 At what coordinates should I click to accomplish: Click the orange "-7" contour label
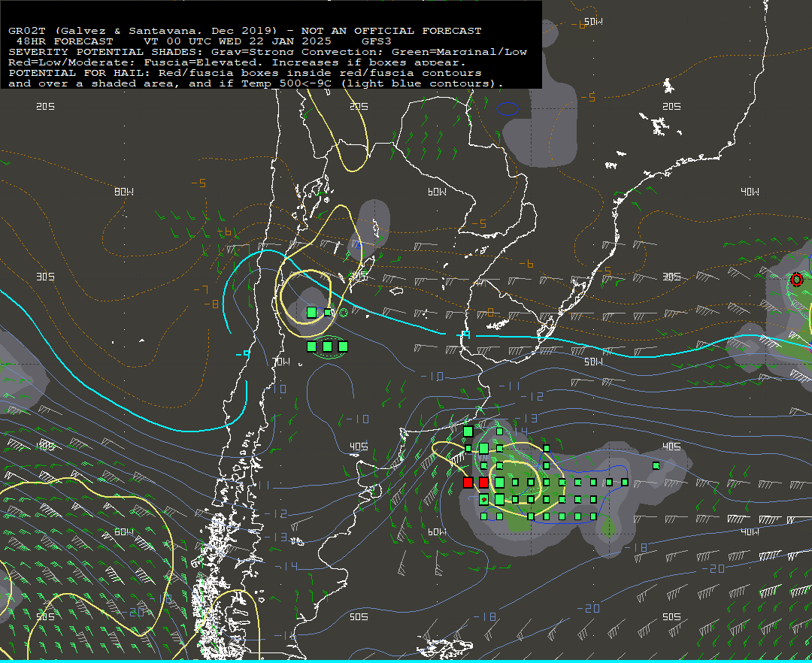point(201,290)
